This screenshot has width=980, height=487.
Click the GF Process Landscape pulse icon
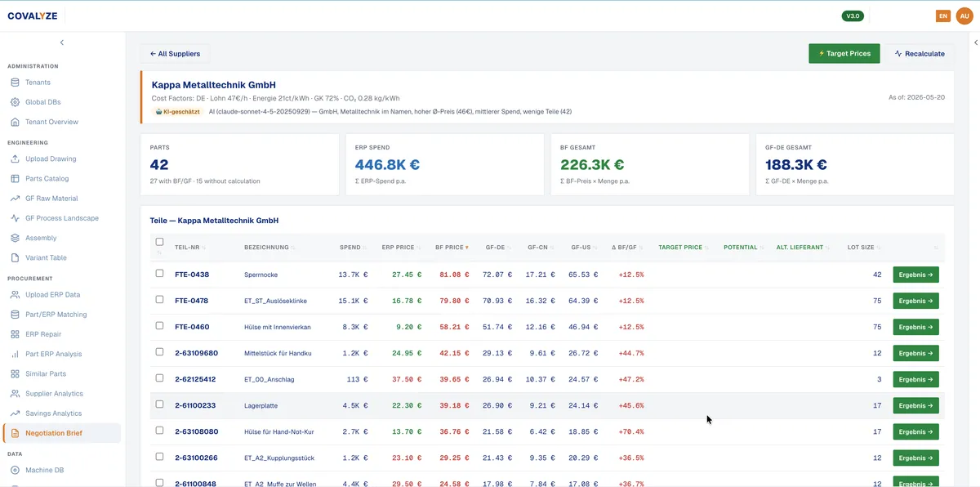[x=15, y=218]
